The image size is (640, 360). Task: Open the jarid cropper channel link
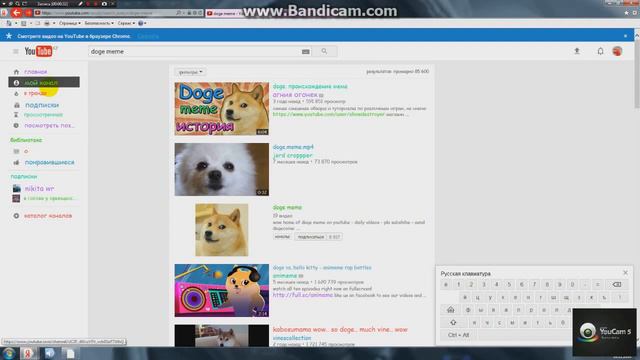(x=292, y=156)
